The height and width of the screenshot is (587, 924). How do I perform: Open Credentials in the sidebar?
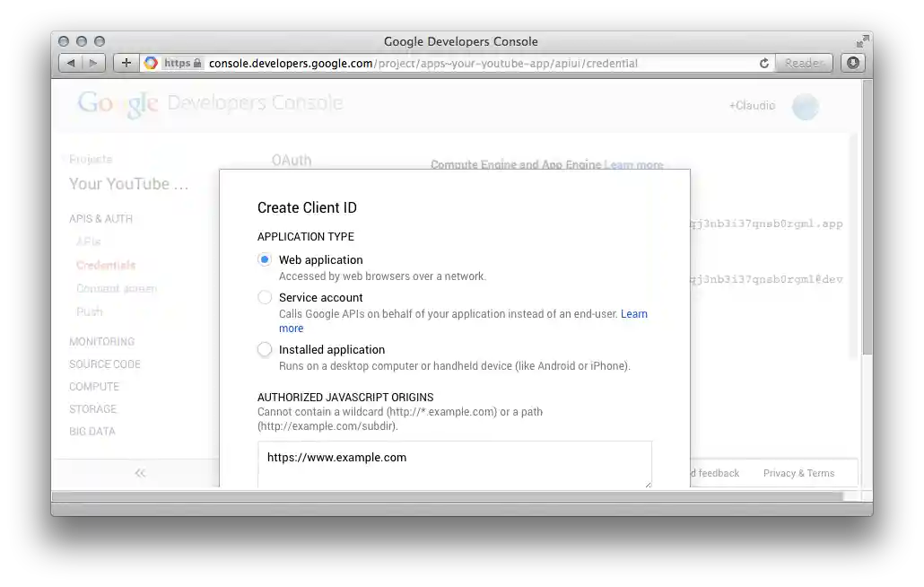click(x=105, y=265)
